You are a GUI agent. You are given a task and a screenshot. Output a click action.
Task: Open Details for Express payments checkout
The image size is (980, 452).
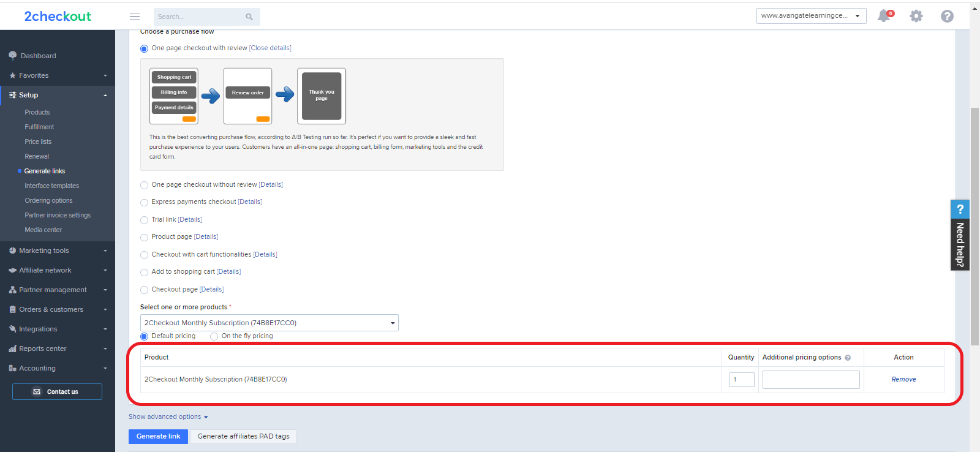[x=250, y=202]
